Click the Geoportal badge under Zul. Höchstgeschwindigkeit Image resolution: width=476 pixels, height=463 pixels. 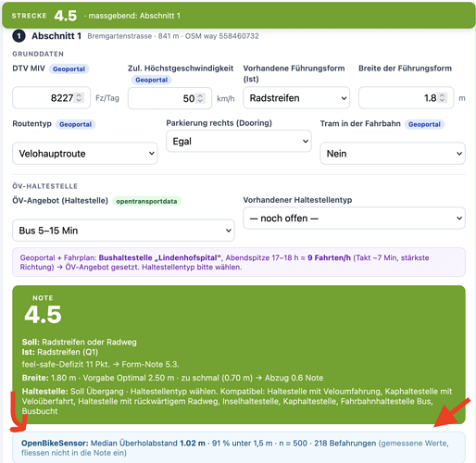[151, 80]
